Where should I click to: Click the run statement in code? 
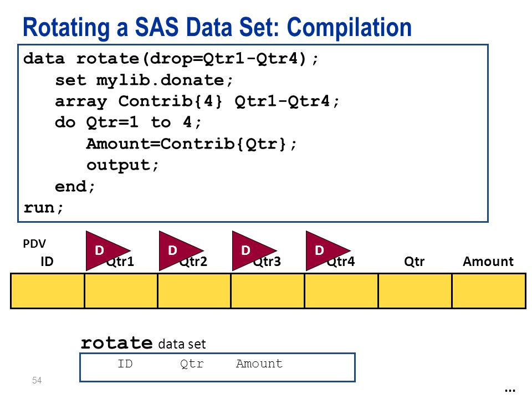tap(43, 208)
